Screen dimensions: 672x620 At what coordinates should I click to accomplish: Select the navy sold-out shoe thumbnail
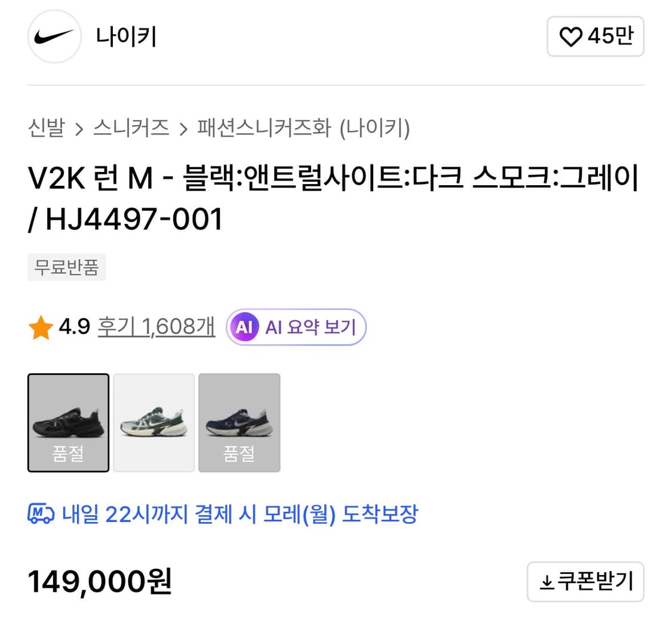239,422
